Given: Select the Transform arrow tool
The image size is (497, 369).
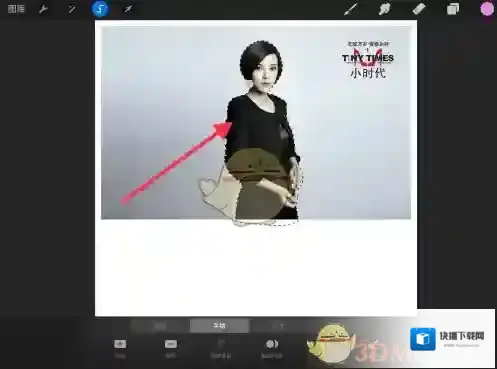Looking at the screenshot, I should coord(128,9).
